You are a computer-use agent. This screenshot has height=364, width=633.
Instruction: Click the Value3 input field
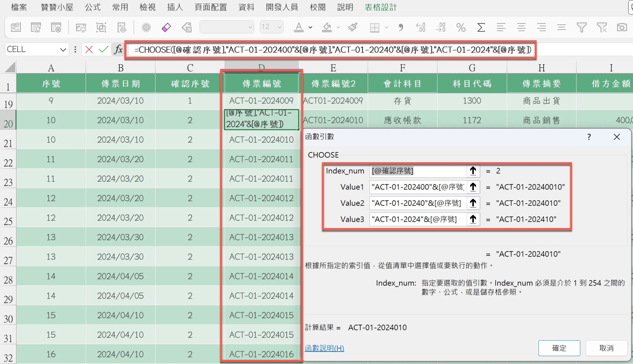pyautogui.click(x=418, y=219)
